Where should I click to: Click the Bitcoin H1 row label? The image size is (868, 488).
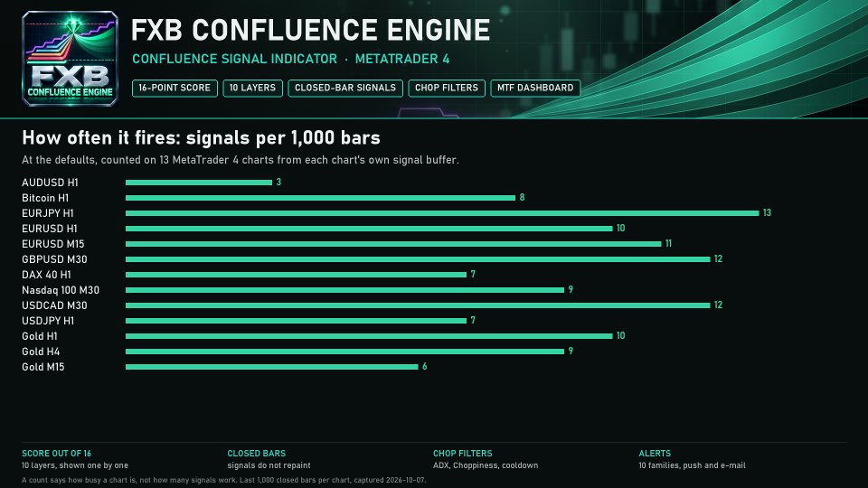pyautogui.click(x=45, y=198)
